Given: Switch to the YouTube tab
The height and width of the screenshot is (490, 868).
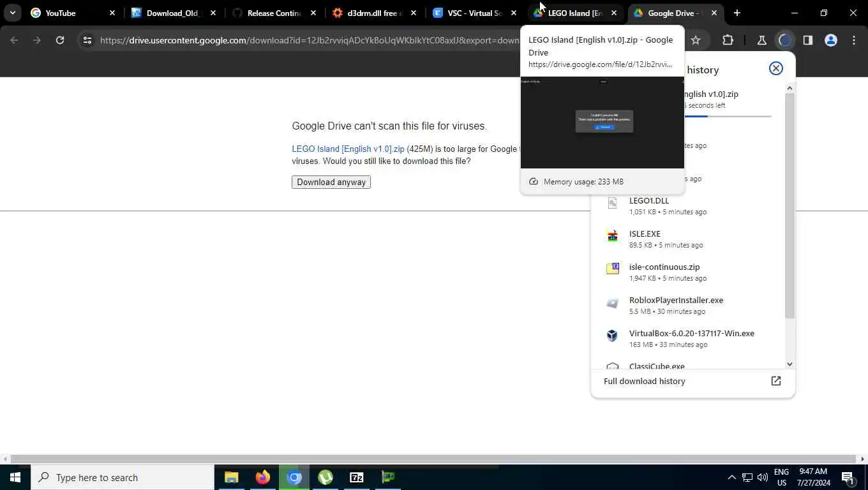Looking at the screenshot, I should point(73,13).
